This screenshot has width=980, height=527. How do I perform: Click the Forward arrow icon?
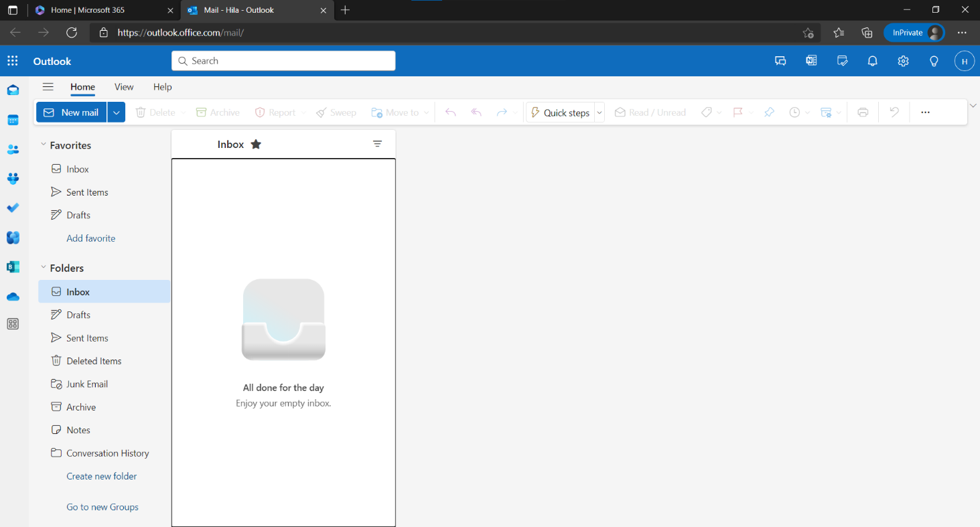(502, 112)
